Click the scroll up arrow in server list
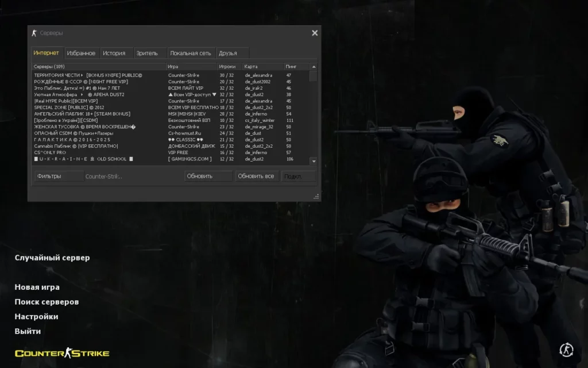Image resolution: width=588 pixels, height=368 pixels. pyautogui.click(x=314, y=67)
